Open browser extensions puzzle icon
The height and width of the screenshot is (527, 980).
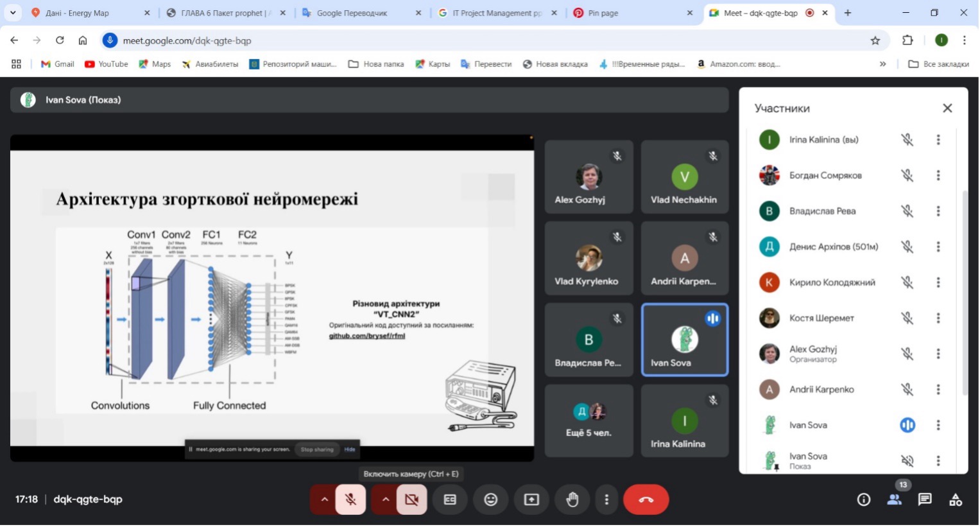907,40
